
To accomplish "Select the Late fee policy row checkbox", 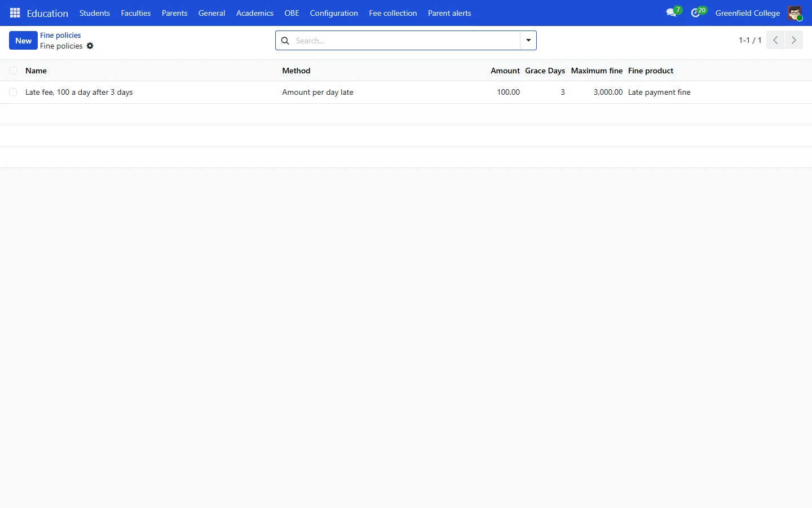I will [13, 92].
